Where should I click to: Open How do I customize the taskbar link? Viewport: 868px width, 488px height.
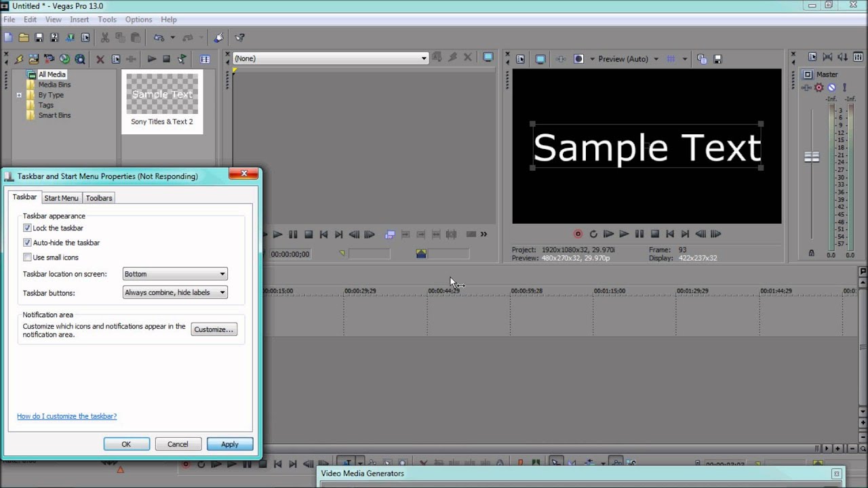coord(66,416)
